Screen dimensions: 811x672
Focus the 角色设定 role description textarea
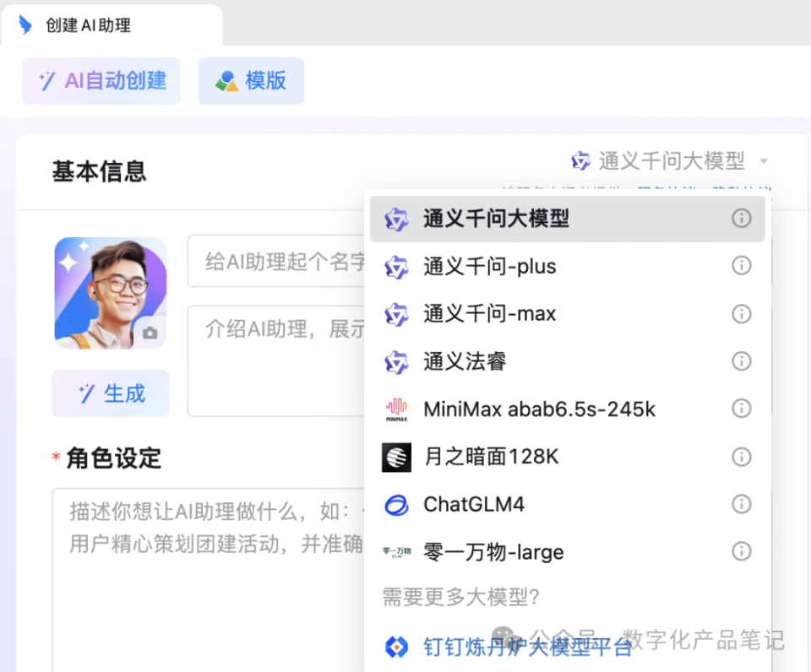(209, 579)
